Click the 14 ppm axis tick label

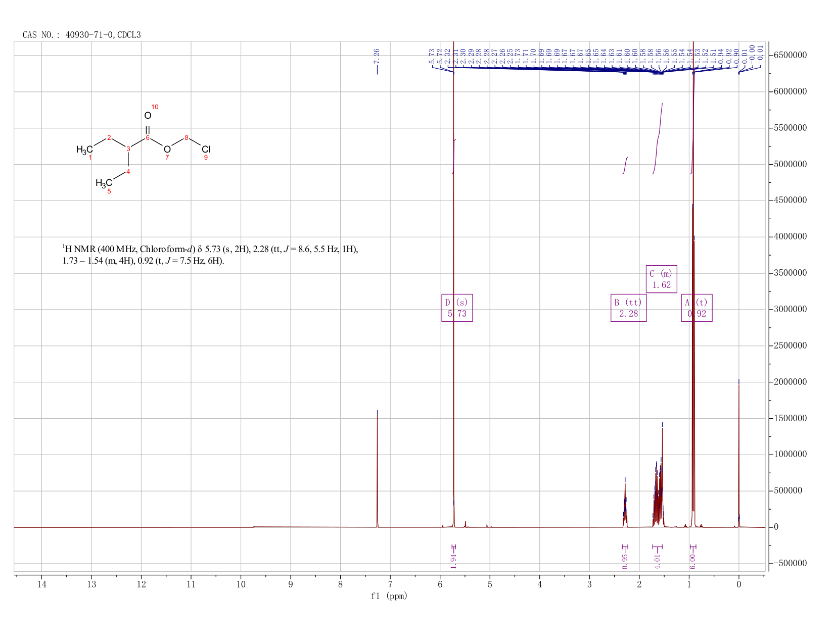pos(41,584)
